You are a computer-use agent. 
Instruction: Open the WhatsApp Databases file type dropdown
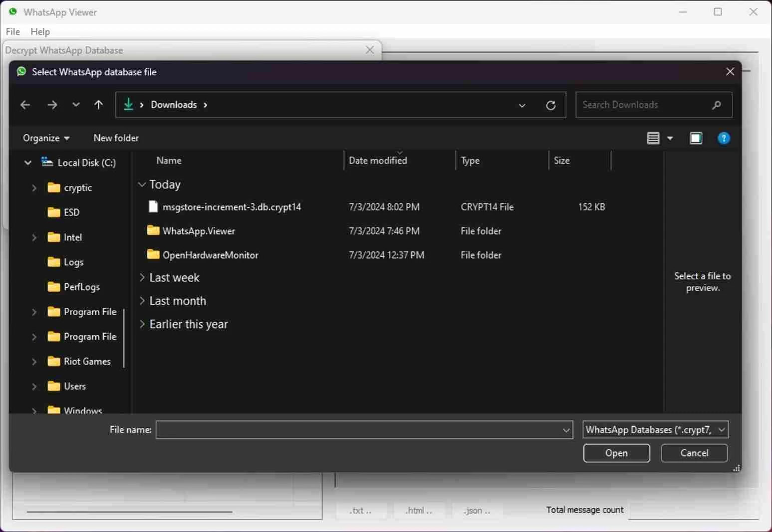(655, 429)
